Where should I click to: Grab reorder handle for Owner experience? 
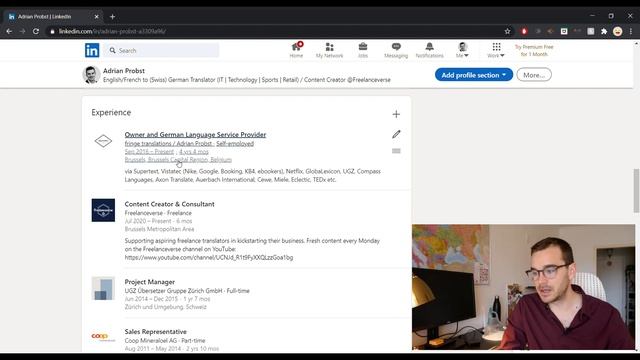point(396,151)
